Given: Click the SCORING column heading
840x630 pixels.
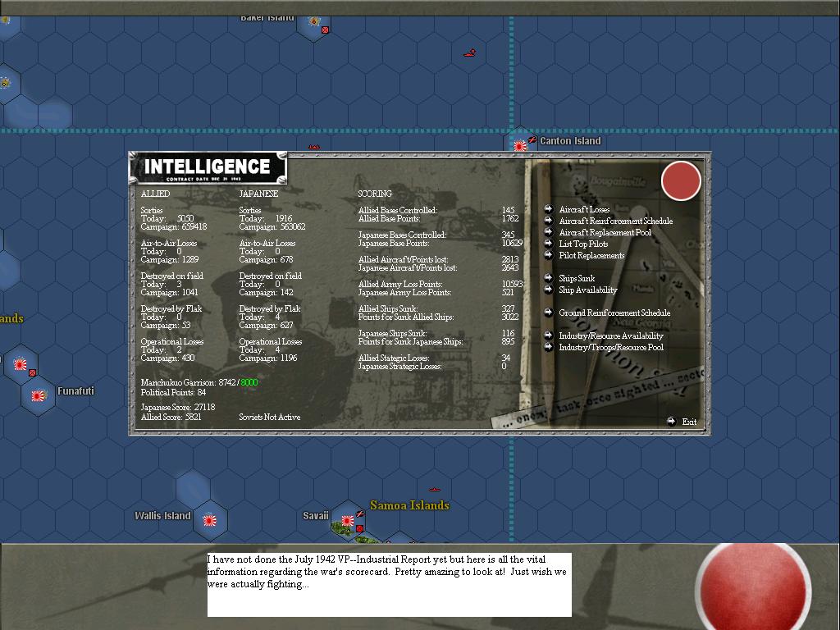Looking at the screenshot, I should (374, 194).
